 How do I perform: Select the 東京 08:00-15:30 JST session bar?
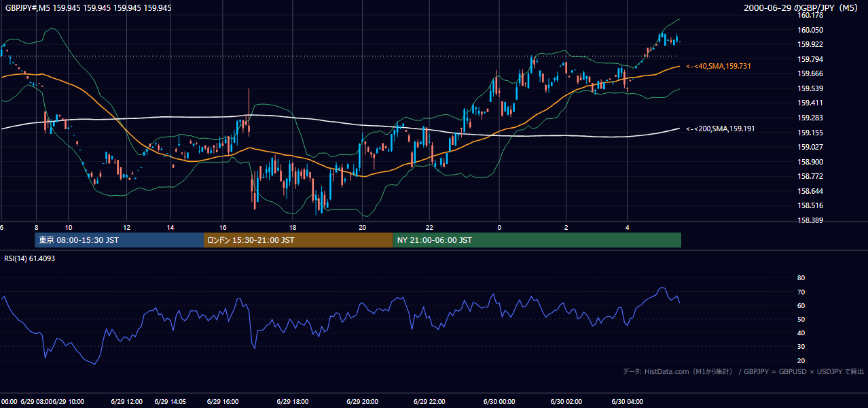[119, 240]
